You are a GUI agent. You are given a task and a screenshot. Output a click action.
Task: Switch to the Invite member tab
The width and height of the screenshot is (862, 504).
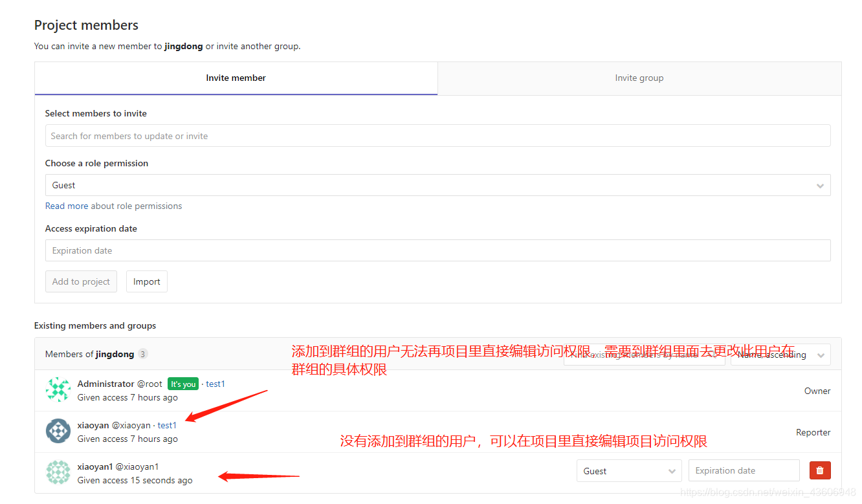236,78
